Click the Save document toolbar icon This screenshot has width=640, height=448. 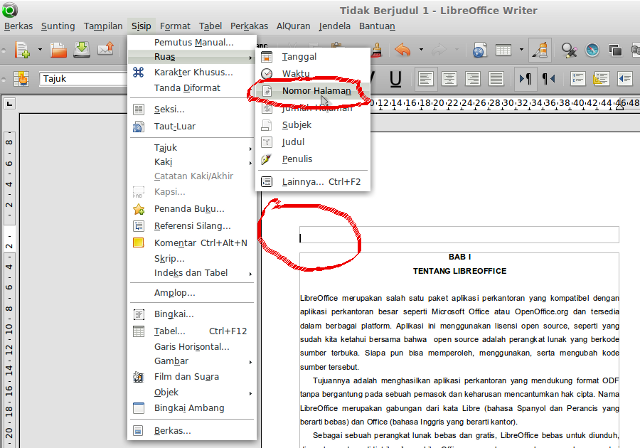coord(82,49)
